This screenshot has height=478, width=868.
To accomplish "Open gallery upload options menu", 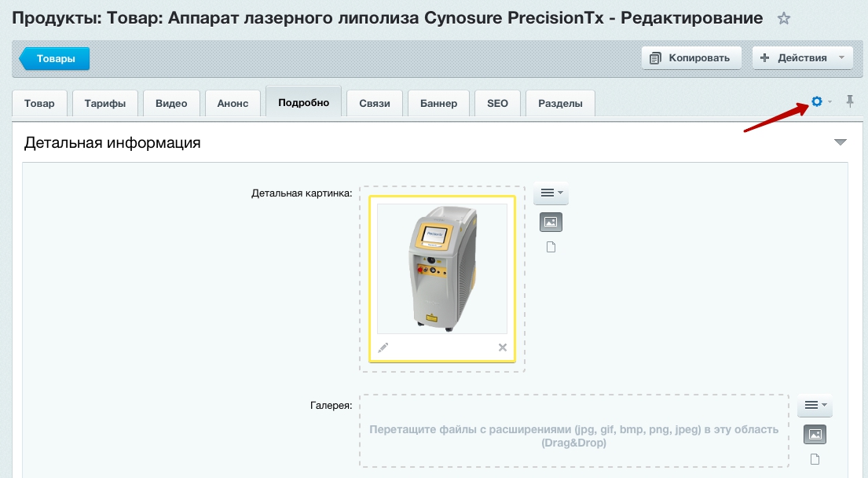I will point(815,405).
